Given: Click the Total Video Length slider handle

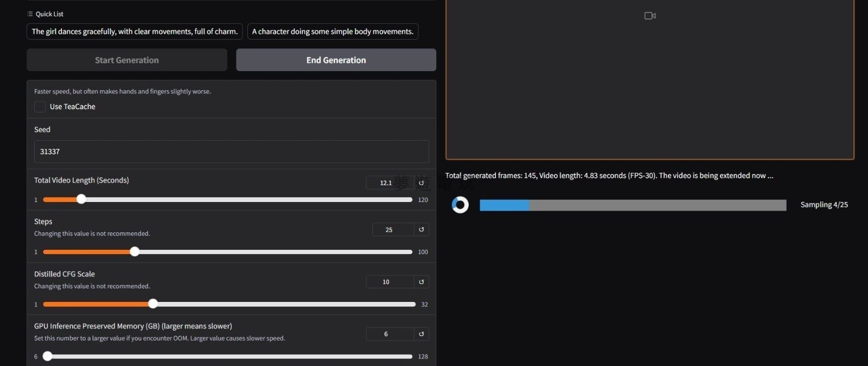Looking at the screenshot, I should point(81,199).
